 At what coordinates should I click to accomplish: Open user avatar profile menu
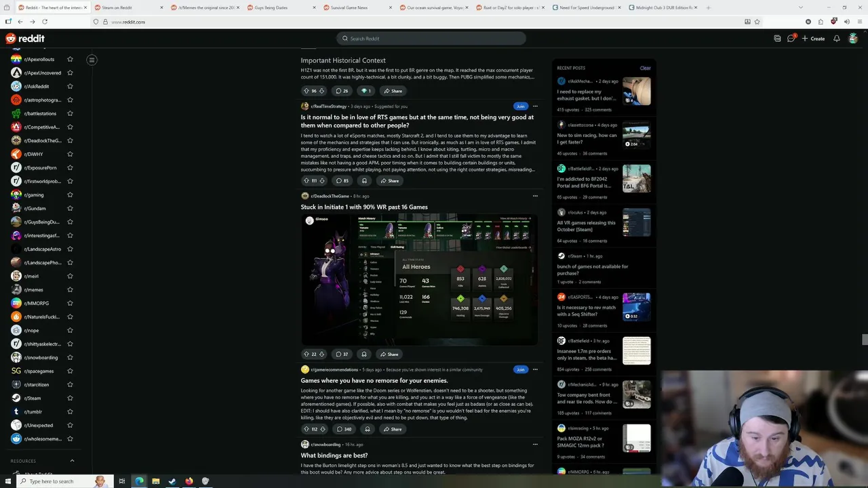[x=854, y=39]
